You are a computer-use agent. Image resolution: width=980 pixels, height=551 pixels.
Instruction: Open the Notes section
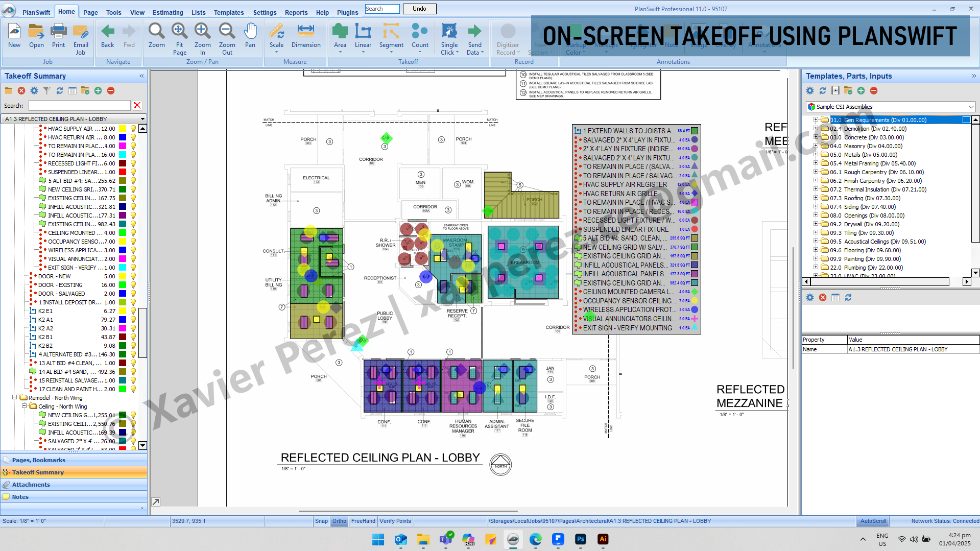74,497
